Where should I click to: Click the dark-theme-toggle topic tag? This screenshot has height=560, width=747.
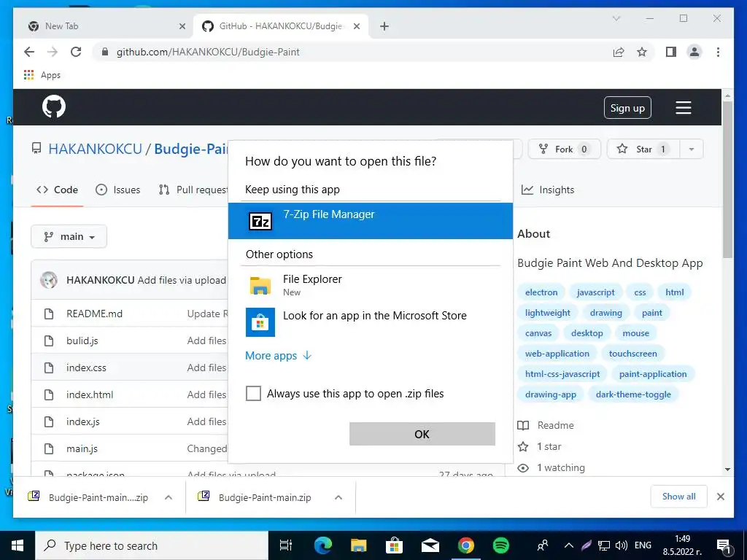coord(633,394)
